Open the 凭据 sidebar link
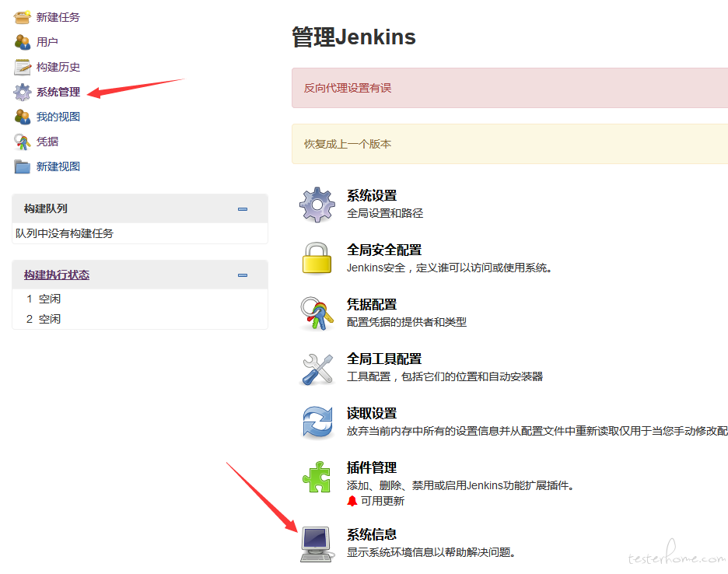 [47, 142]
